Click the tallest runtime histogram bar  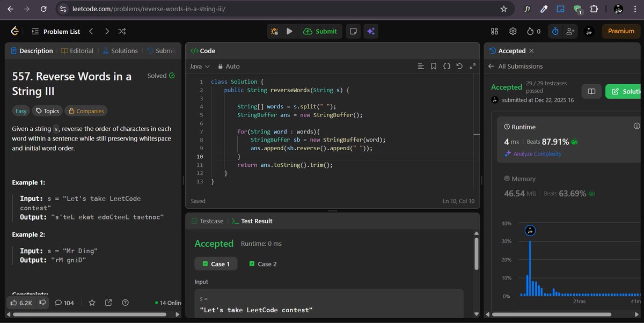pos(530,268)
